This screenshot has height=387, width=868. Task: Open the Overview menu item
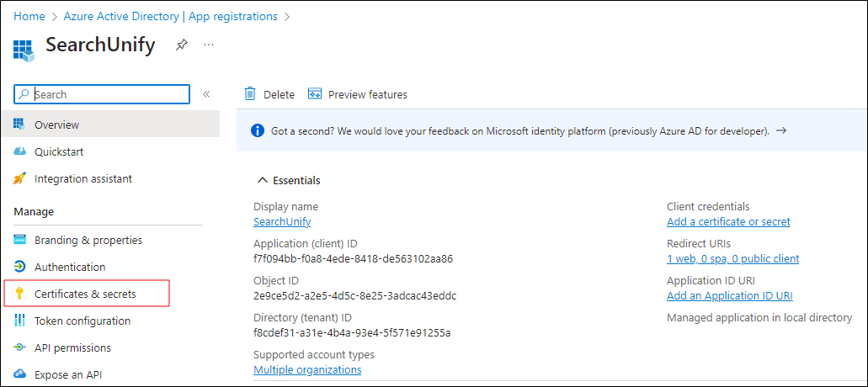pos(56,125)
